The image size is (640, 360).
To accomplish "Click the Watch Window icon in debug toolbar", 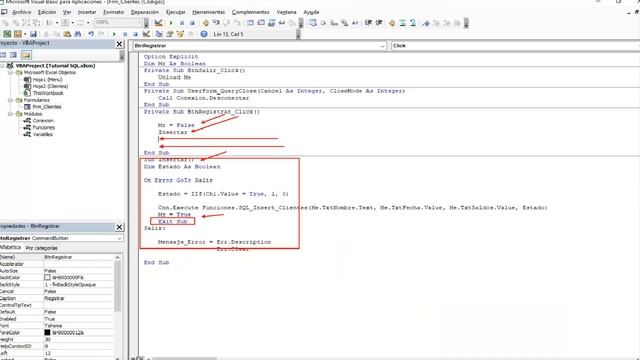I will [271, 23].
